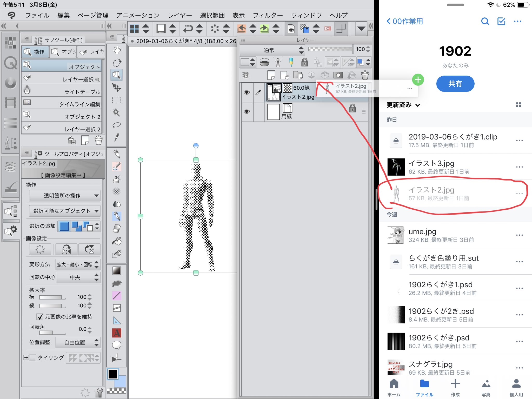
Task: Open the ファイル menu
Action: point(37,15)
